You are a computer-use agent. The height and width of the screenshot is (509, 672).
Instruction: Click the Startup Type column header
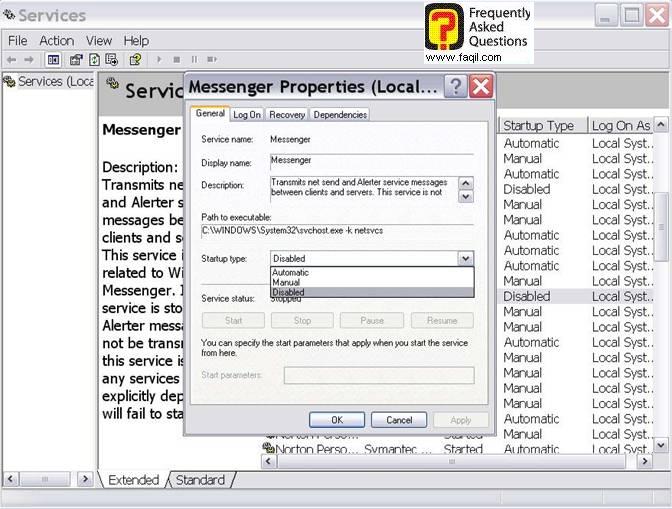(543, 126)
